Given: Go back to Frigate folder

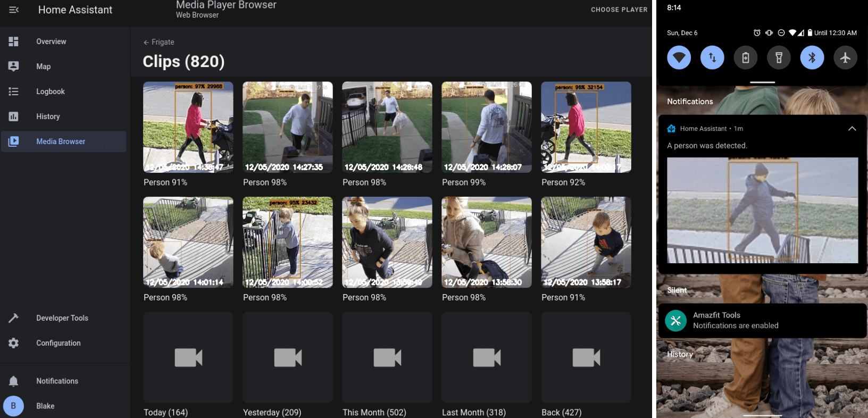Looking at the screenshot, I should coord(158,42).
